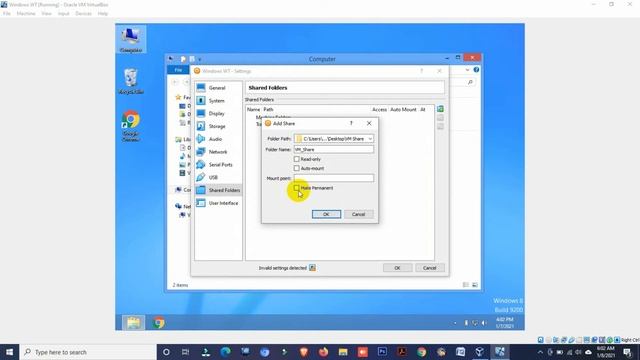
Task: Click the Add Share dialog help question mark
Action: pyautogui.click(x=351, y=123)
